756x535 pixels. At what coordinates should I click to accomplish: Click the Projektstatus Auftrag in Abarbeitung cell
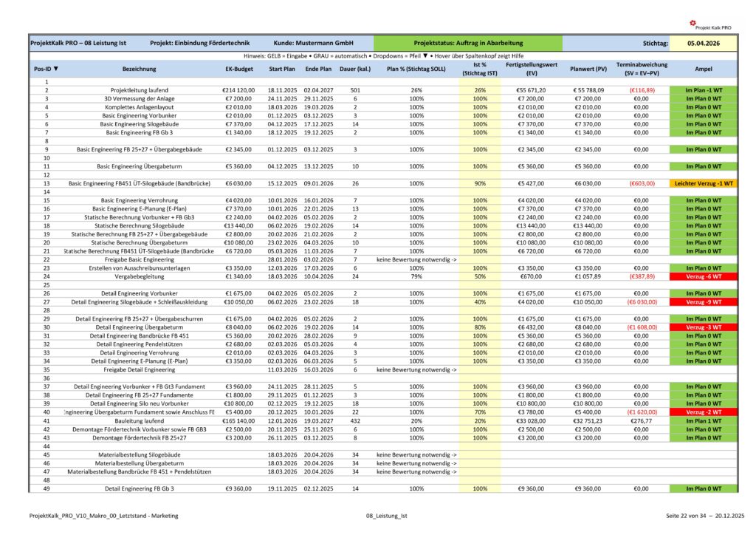pos(467,44)
